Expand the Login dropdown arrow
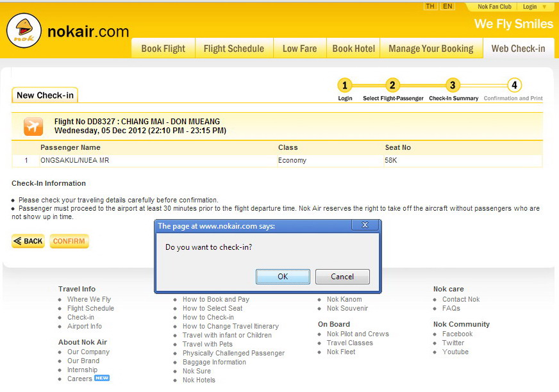This screenshot has height=392, width=559. point(544,7)
